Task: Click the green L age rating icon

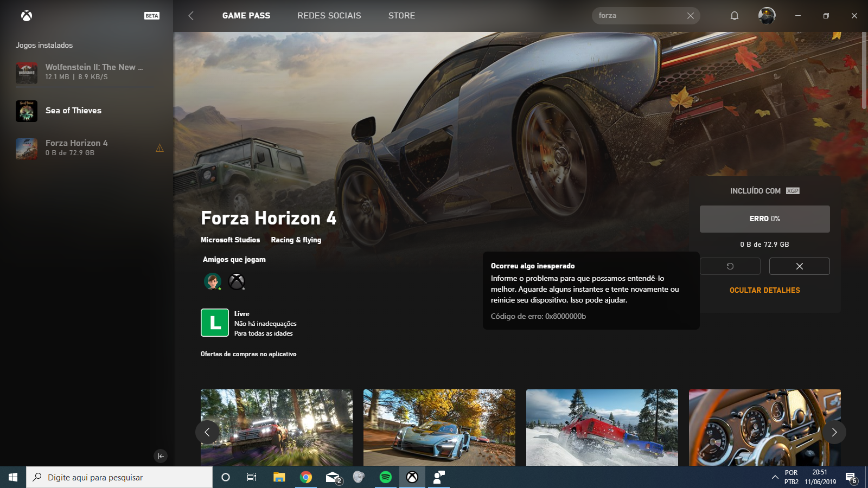Action: (x=215, y=323)
